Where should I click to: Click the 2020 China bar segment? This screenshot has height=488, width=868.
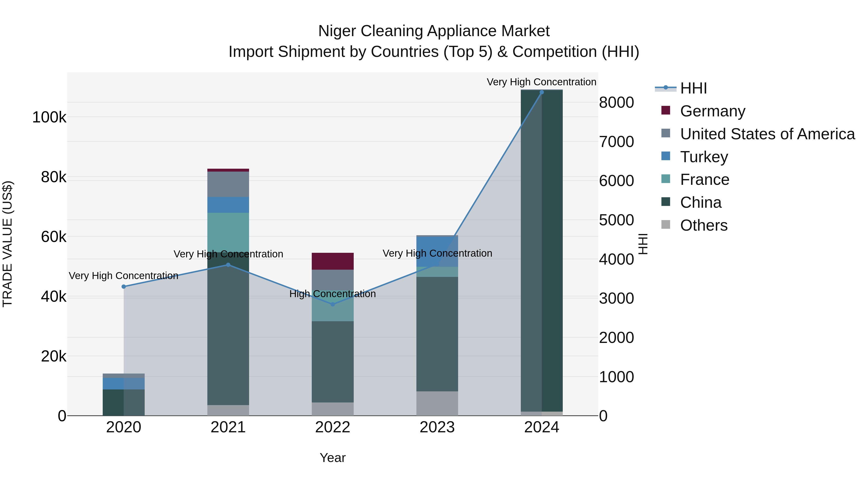[124, 402]
